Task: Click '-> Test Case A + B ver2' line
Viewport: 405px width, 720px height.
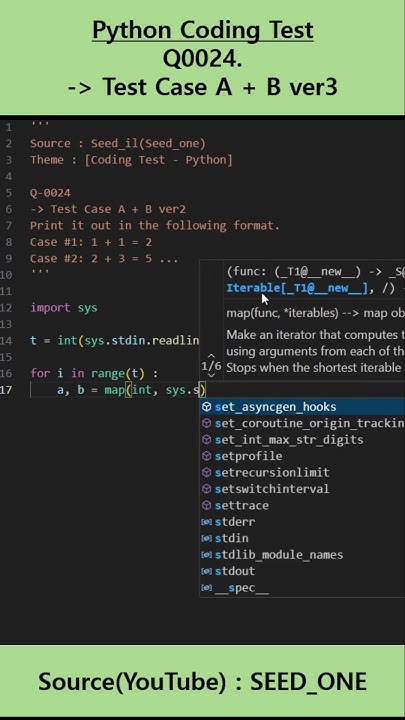Action: pos(108,209)
